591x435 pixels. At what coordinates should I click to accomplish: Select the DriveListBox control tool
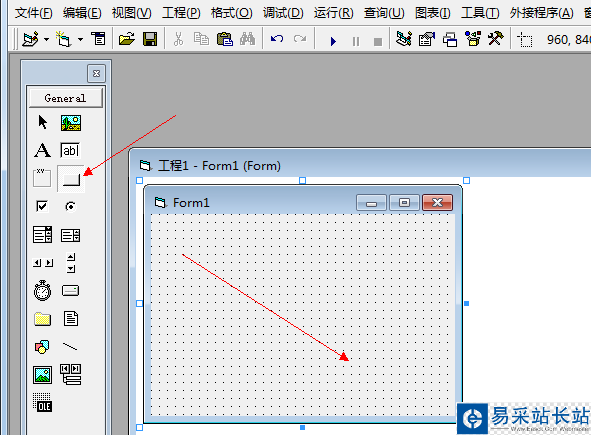70,291
